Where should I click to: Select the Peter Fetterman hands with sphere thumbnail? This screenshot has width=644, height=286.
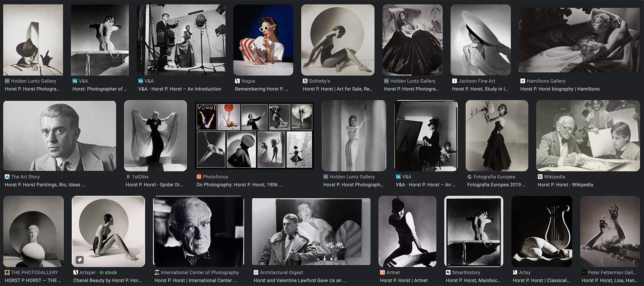point(610,231)
